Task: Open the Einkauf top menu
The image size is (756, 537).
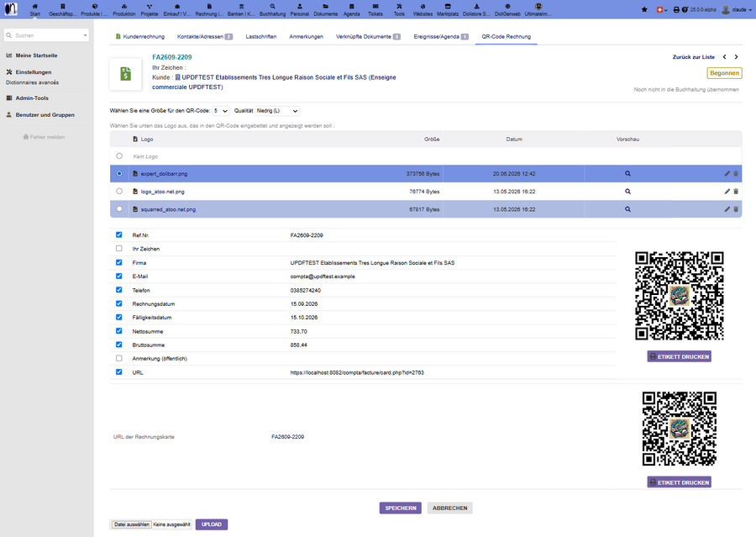Action: click(x=177, y=9)
